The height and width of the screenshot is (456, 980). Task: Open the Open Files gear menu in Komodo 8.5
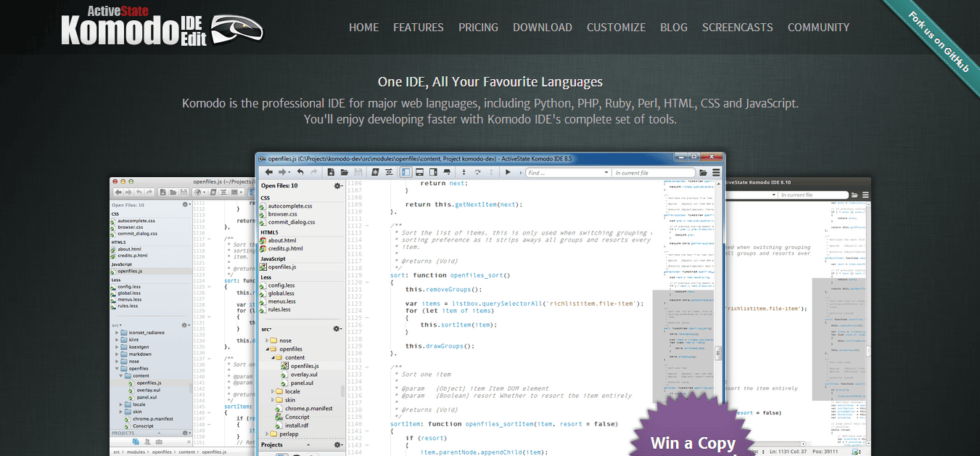tap(338, 186)
